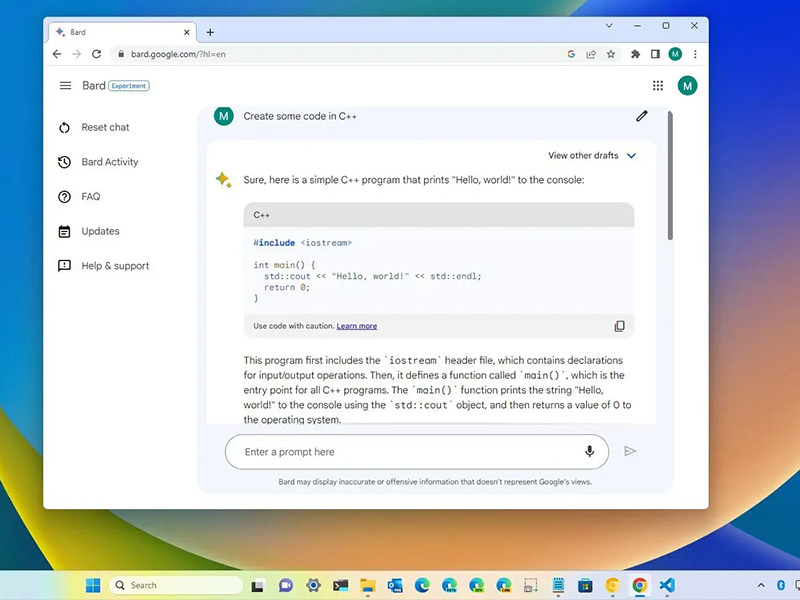Open the Bard account avatar M
The image size is (800, 600).
[x=687, y=86]
